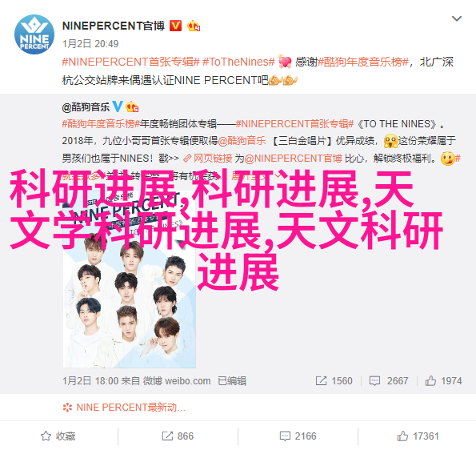476x450 pixels.
Task: Click the NINE PERCENT profile avatar
Action: (34, 34)
